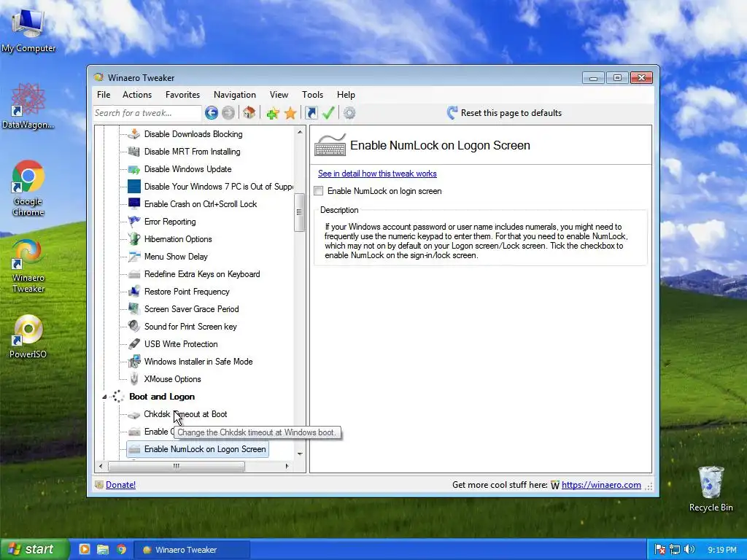747x560 pixels.
Task: Open Winaero Tweaker desktop shortcut
Action: pyautogui.click(x=28, y=265)
